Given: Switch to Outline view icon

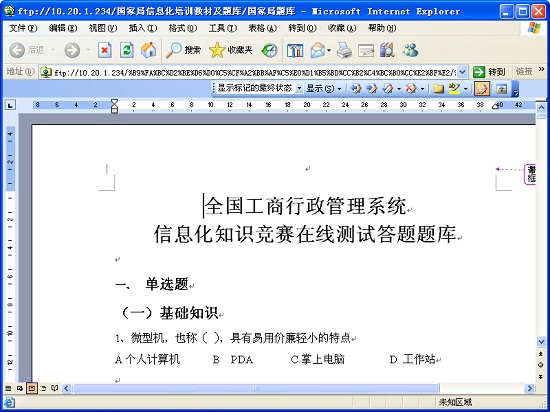Looking at the screenshot, I should tap(43, 388).
